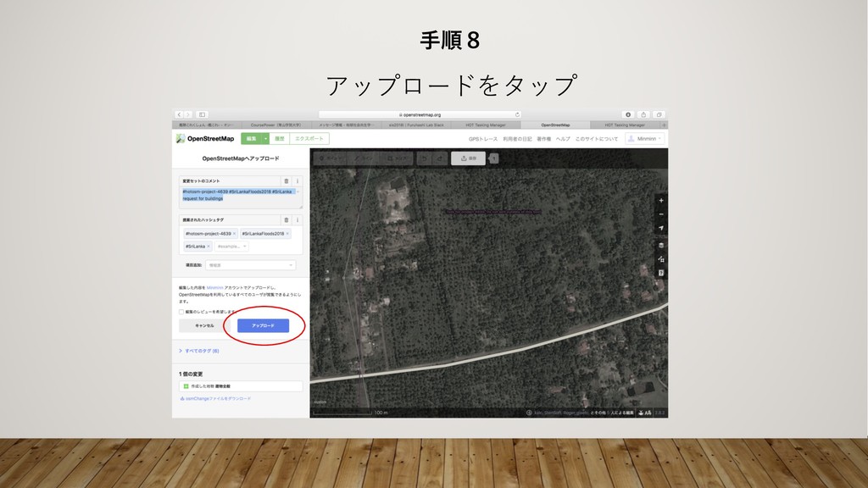Select the Line tool in the editor toolbar

coord(364,158)
